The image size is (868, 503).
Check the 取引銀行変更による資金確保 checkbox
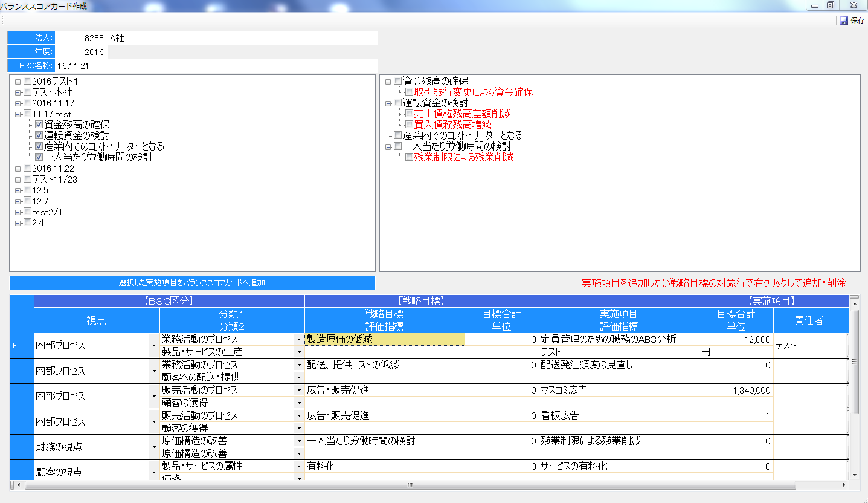click(410, 92)
